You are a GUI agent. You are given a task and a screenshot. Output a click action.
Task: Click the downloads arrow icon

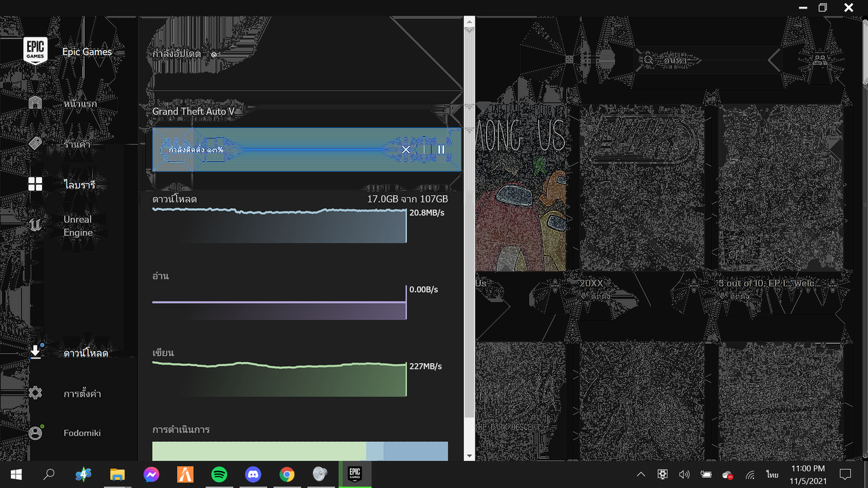point(35,352)
